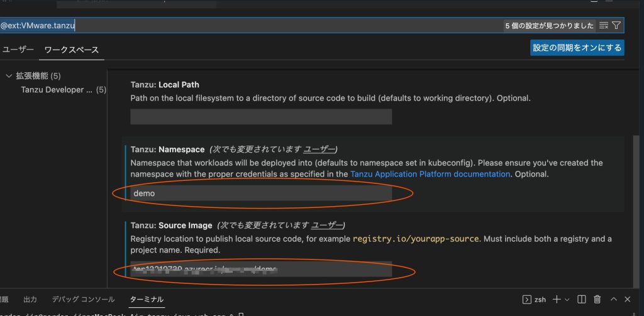Close the bottom panel
This screenshot has height=316, width=644.
(x=627, y=299)
